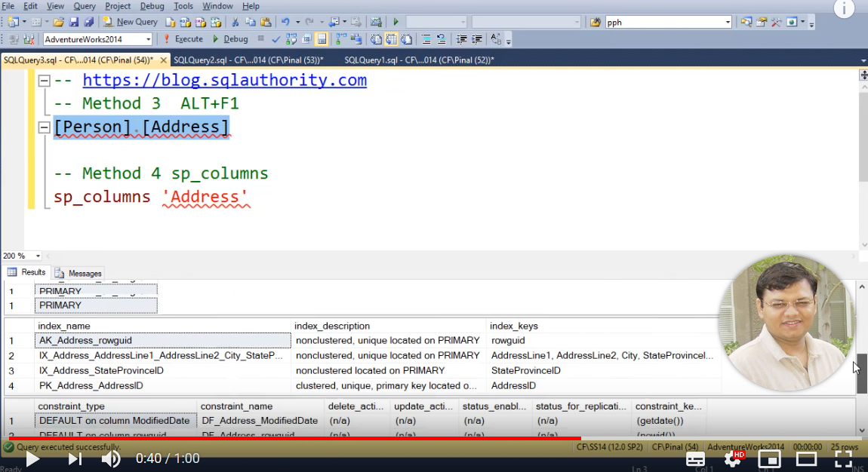This screenshot has width=868, height=472.
Task: Open the New Project dropdown arrow
Action: (x=24, y=22)
